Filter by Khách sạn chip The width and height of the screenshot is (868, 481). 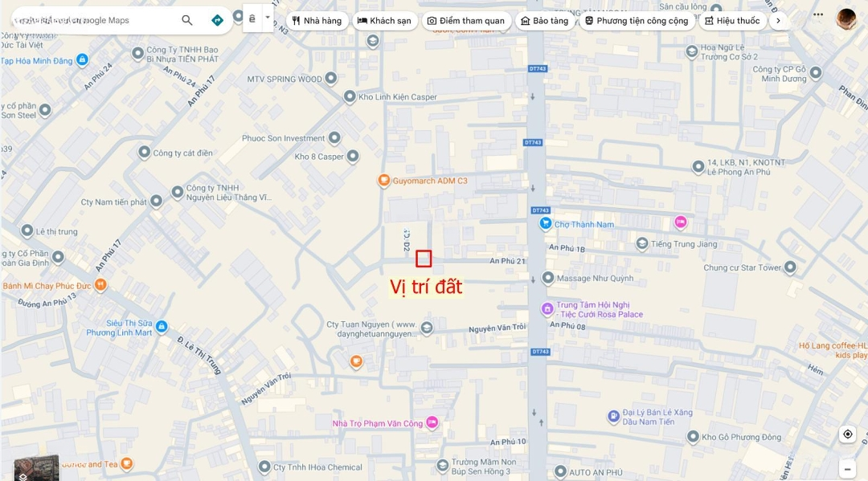pyautogui.click(x=385, y=20)
